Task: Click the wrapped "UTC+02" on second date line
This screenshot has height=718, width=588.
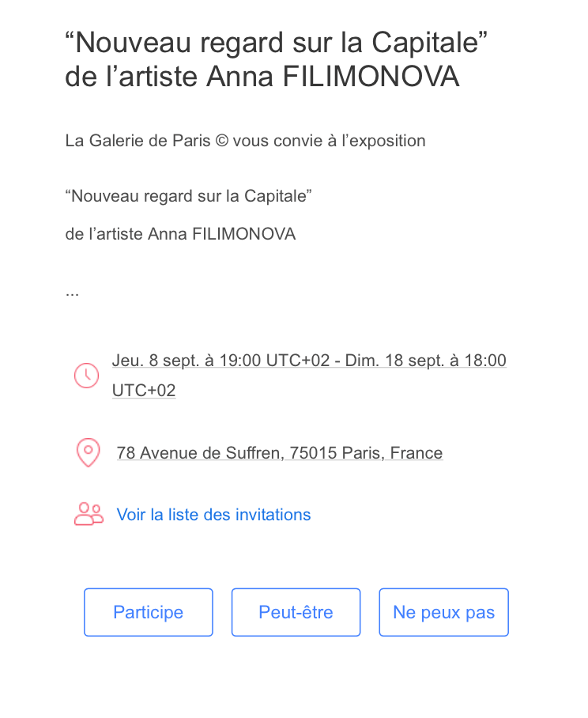Action: [x=144, y=391]
